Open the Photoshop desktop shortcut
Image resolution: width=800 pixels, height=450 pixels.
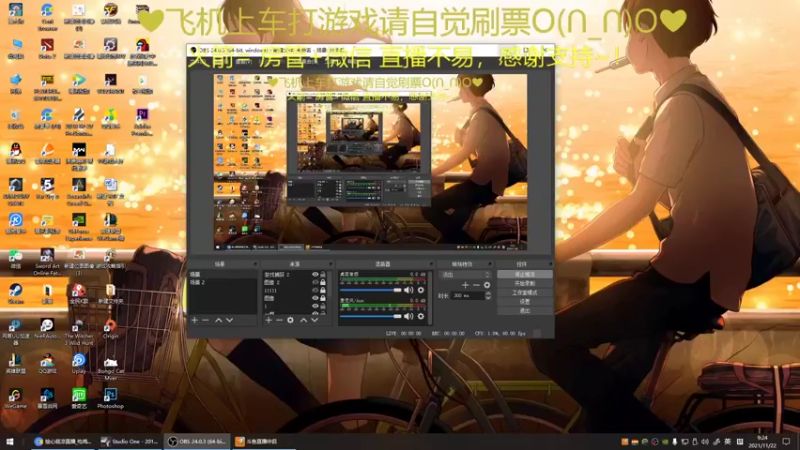click(x=110, y=398)
